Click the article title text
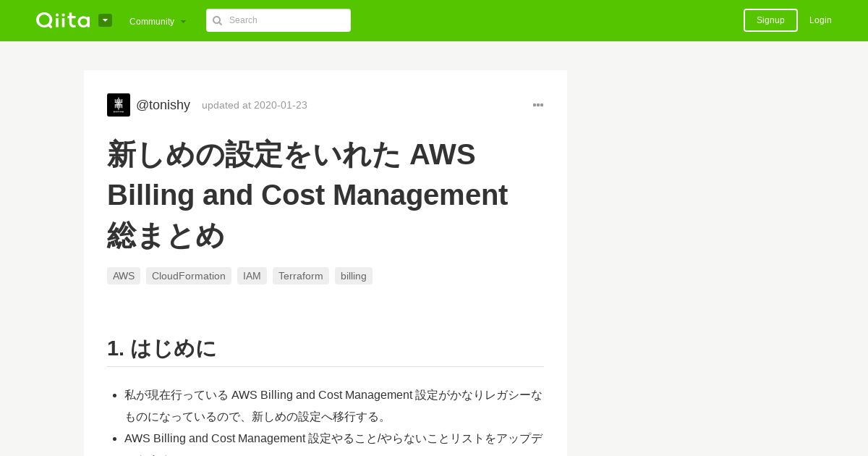This screenshot has height=456, width=868. (x=307, y=195)
